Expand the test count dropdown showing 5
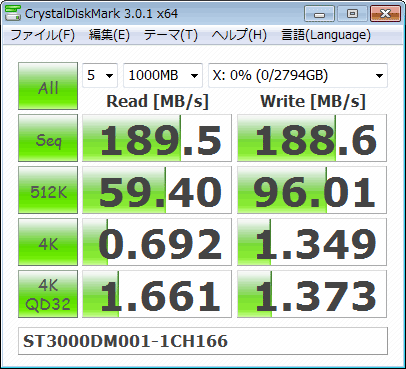This screenshot has height=369, width=406. [100, 75]
